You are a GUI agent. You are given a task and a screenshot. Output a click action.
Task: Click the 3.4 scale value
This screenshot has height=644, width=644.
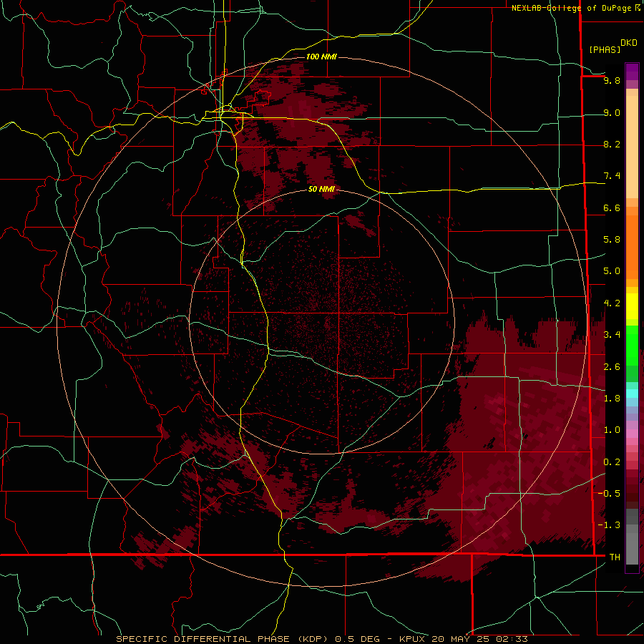coord(612,334)
